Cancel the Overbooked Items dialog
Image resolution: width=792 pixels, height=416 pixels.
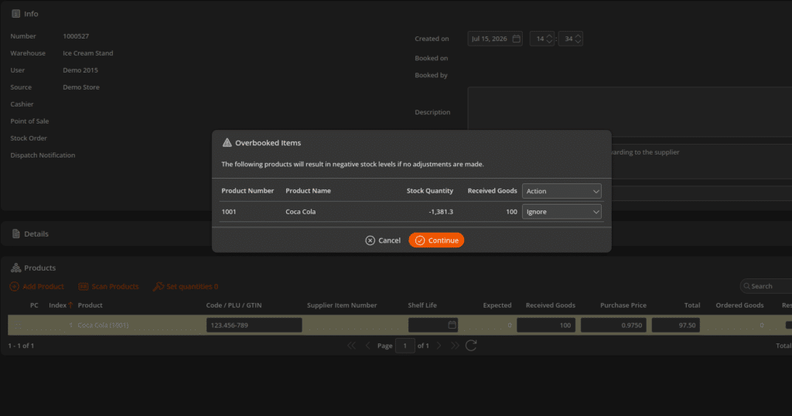[383, 240]
